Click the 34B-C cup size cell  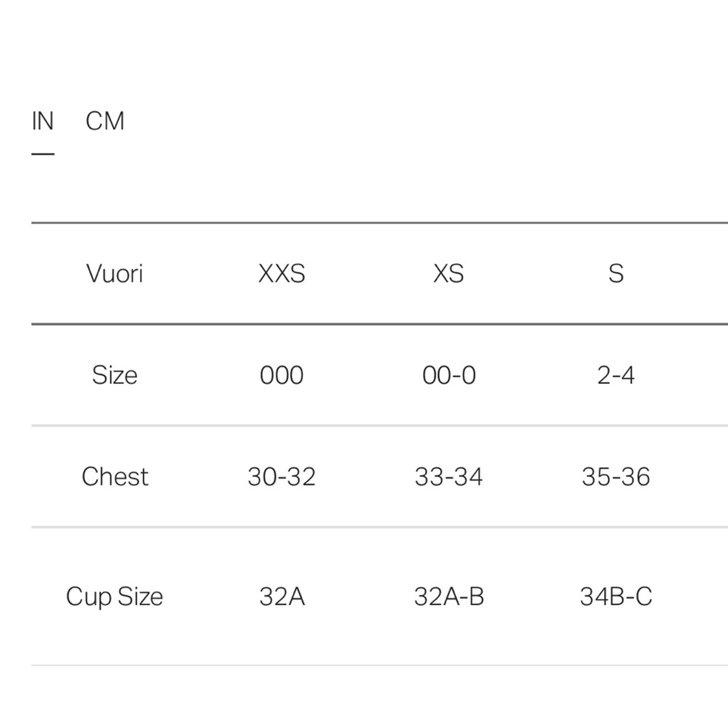616,597
